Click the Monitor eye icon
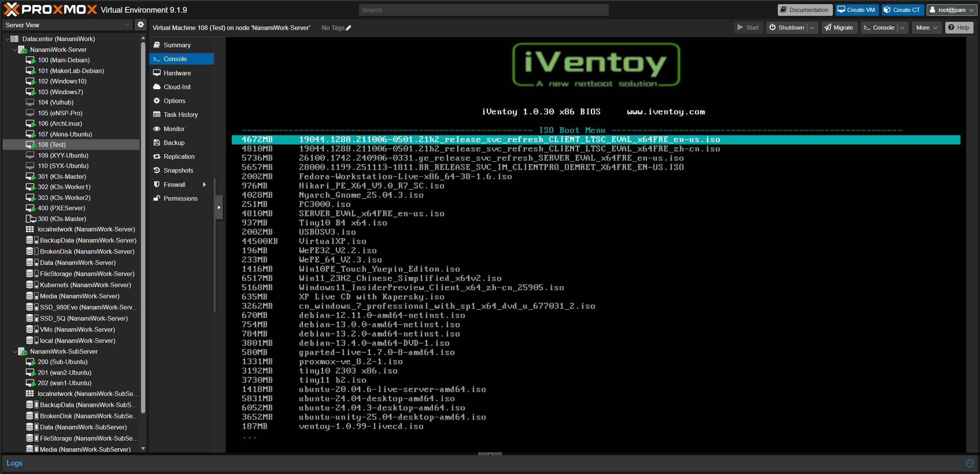Viewport: 980px width, 474px height. point(157,128)
